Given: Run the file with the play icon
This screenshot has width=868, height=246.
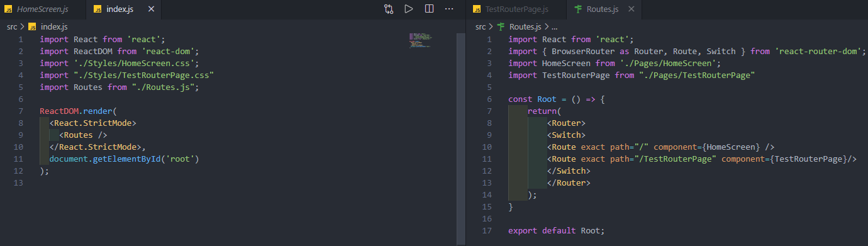Looking at the screenshot, I should [409, 9].
